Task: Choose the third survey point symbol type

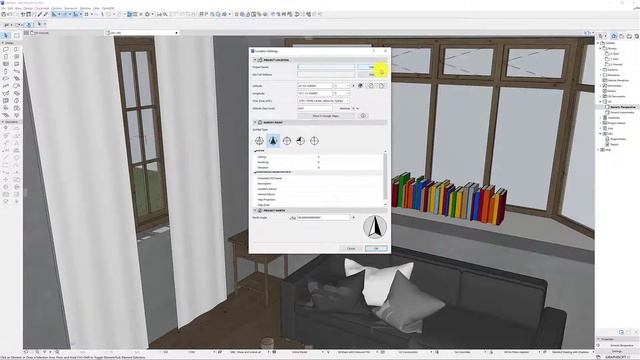Action: coord(287,141)
